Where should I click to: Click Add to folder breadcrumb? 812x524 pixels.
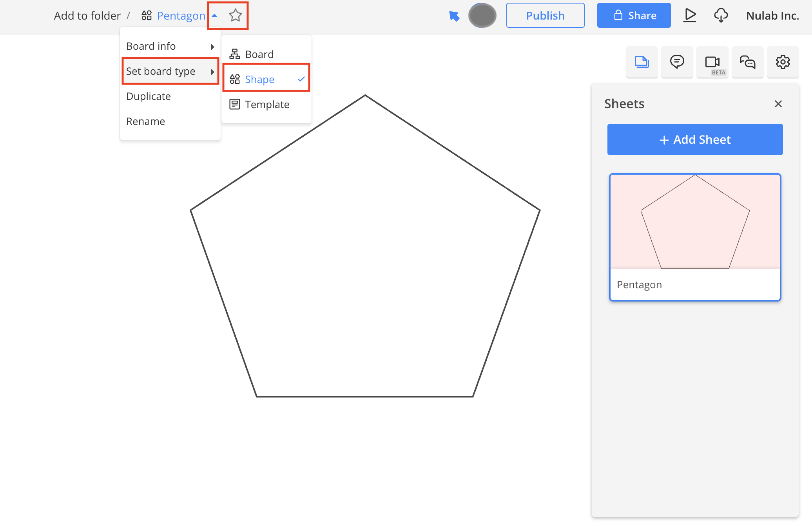tap(87, 16)
